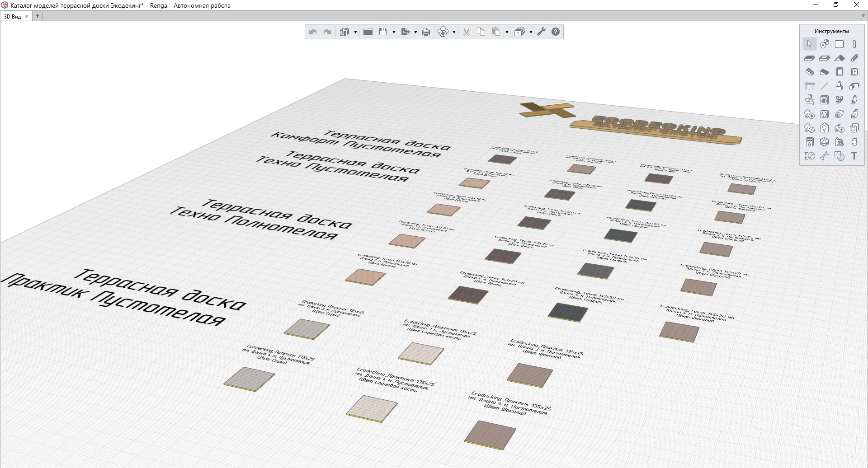Pick the diagonal line tool
The width and height of the screenshot is (868, 468).
(825, 86)
